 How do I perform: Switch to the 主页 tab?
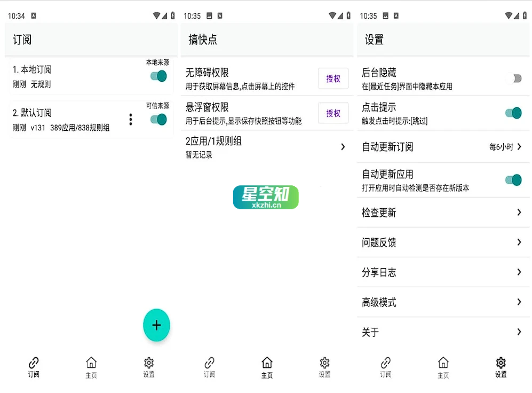pos(267,367)
